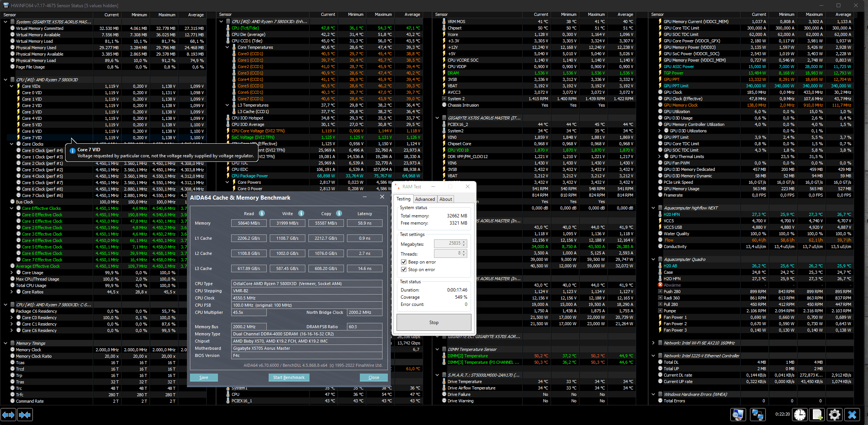The height and width of the screenshot is (425, 868).
Task: Collapse the Core VIDs tree node
Action: pyautogui.click(x=11, y=86)
